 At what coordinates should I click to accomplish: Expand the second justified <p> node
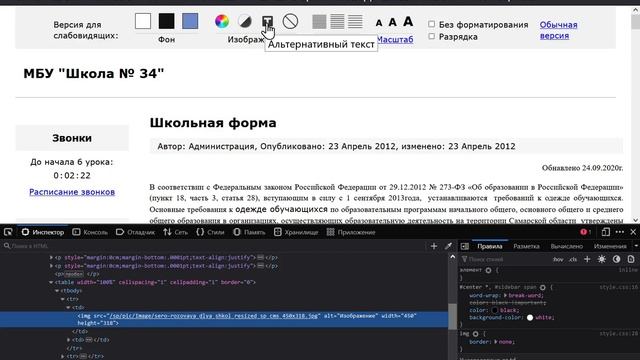51,266
